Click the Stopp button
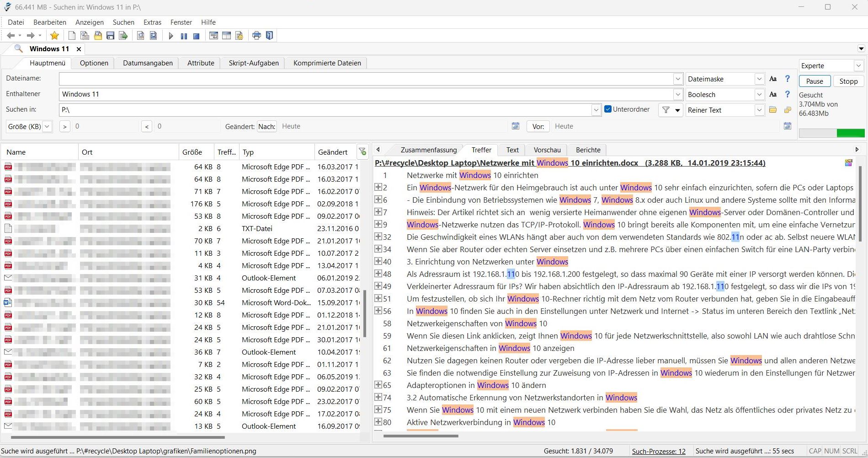 (848, 81)
